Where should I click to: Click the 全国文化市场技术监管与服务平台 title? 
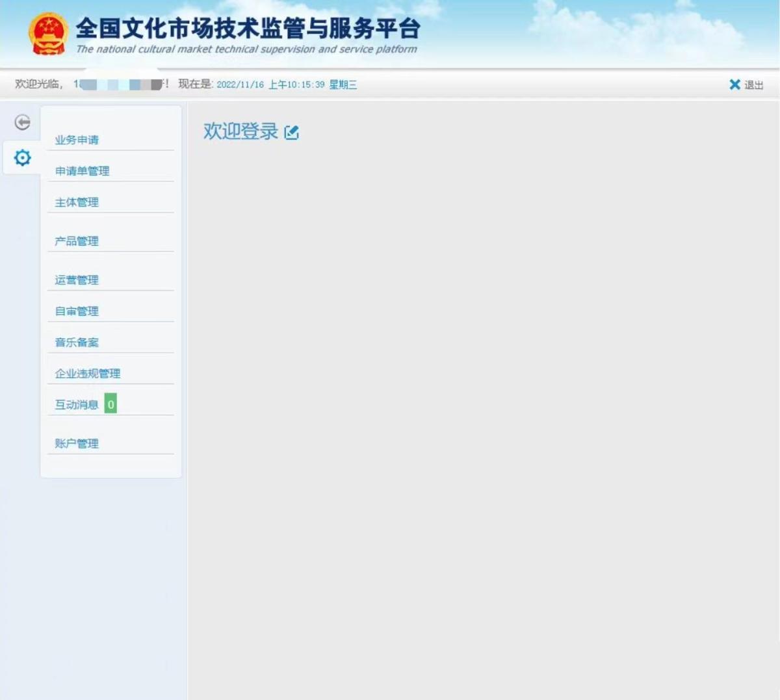[x=248, y=29]
